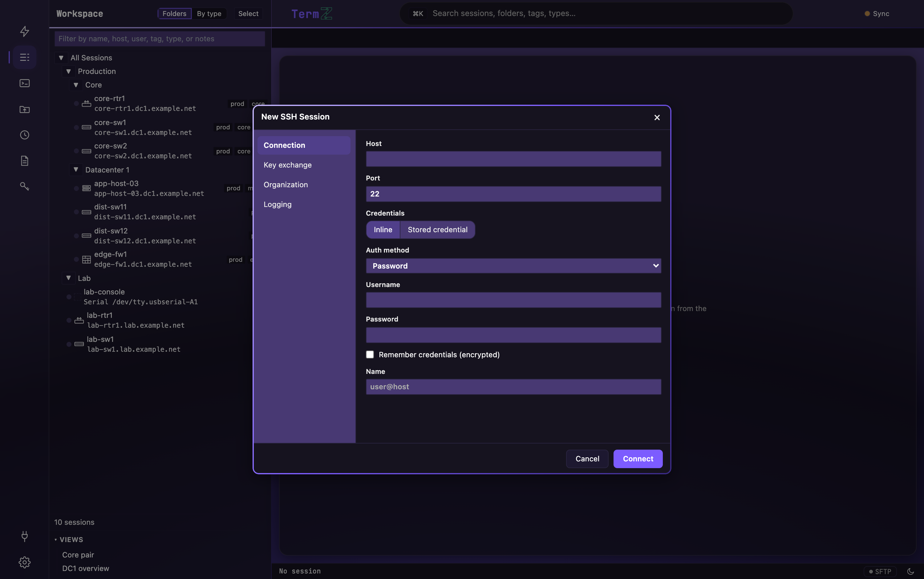
Task: Open the Key exchange tab
Action: (304, 165)
